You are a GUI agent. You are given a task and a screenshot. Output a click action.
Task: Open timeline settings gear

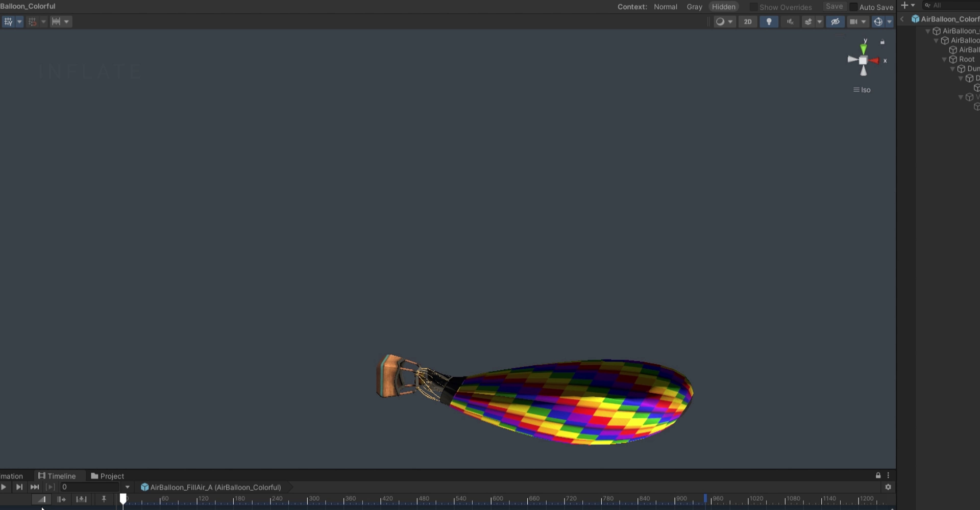click(x=888, y=487)
